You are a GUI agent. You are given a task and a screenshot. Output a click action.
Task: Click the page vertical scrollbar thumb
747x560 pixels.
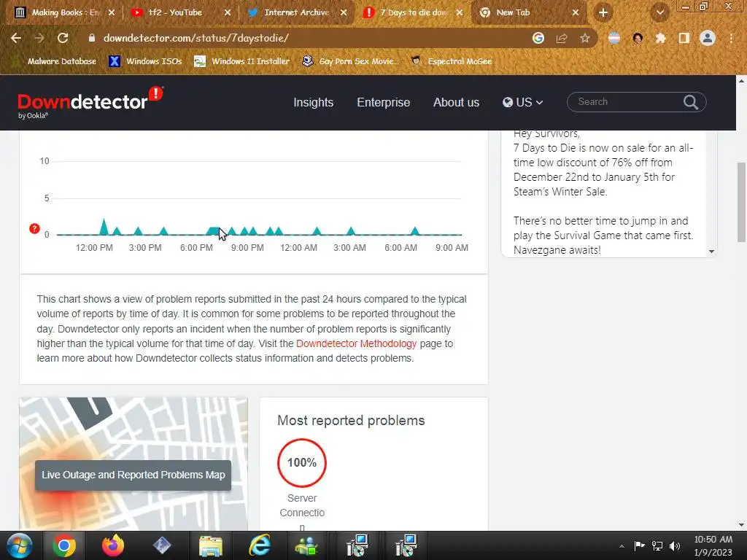741,203
